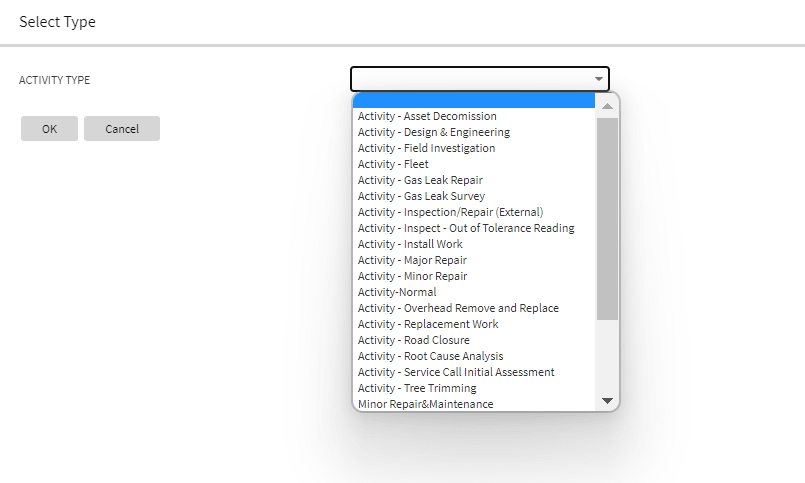Screen dimensions: 805x483
Task: Select the blank highlighted option in the list
Action: click(474, 100)
